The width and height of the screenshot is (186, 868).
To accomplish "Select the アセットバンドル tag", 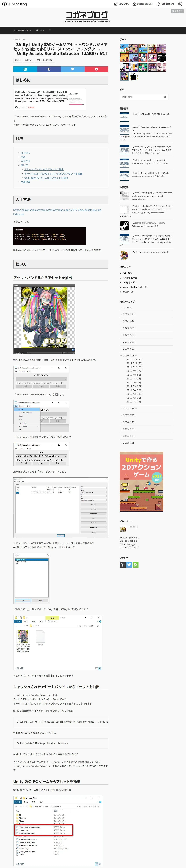I will click(45, 60).
